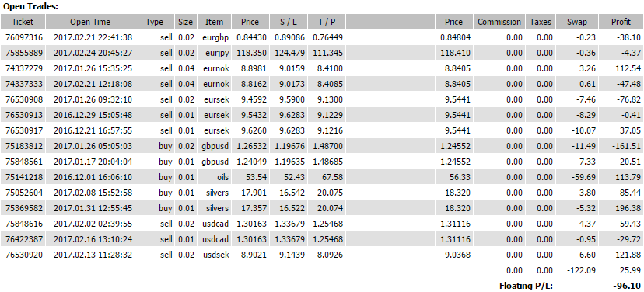Click the Ticket column header
The height and width of the screenshot is (292, 644).
point(23,23)
